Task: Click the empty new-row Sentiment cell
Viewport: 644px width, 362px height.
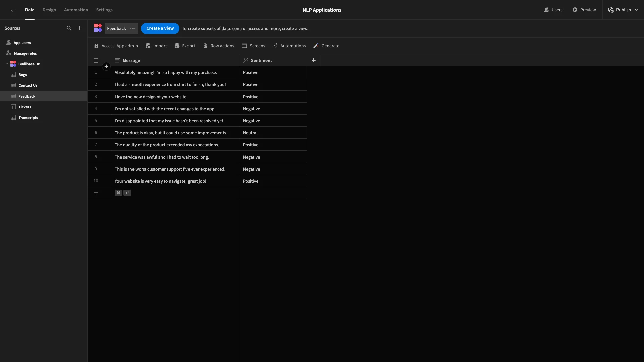Action: pyautogui.click(x=273, y=193)
